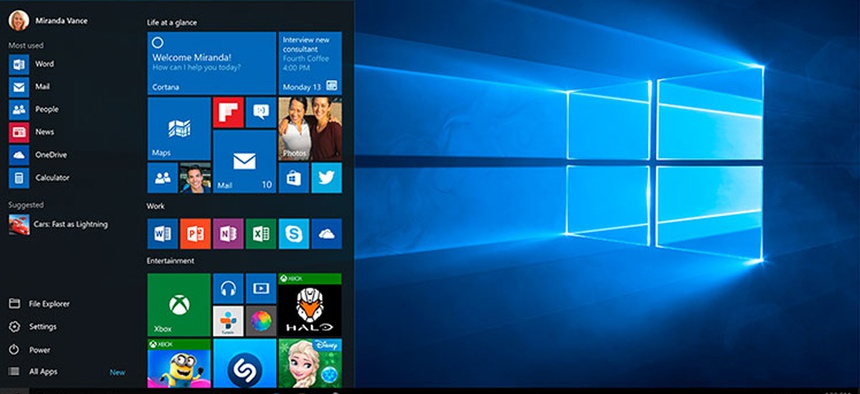Click the Life at a glance heading
This screenshot has height=394, width=860.
pyautogui.click(x=172, y=22)
